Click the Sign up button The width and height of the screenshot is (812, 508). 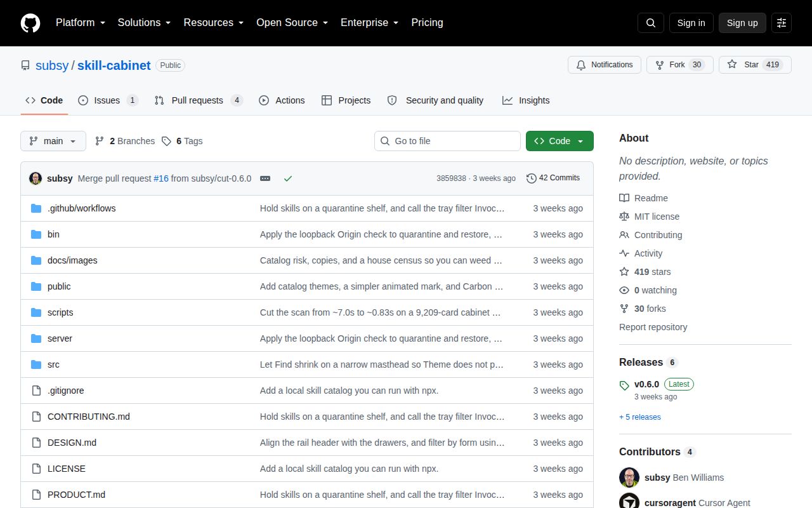(742, 23)
